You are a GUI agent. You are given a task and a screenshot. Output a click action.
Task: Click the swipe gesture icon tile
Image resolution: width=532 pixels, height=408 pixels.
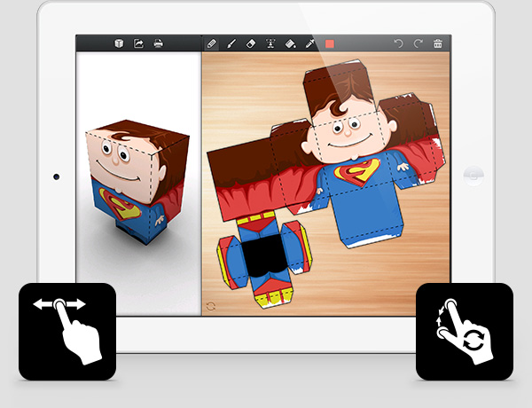(66, 331)
